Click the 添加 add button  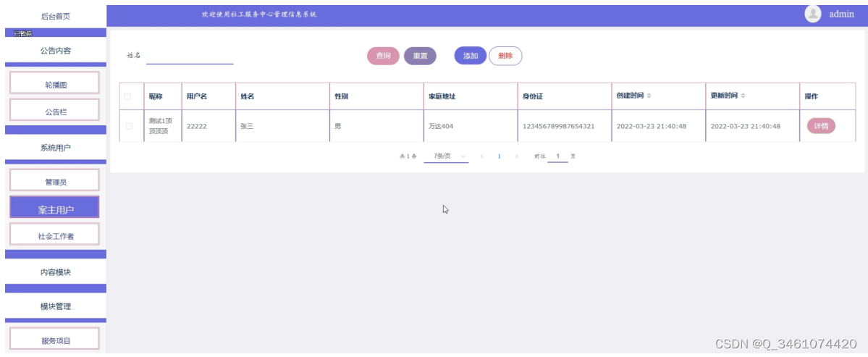point(471,56)
